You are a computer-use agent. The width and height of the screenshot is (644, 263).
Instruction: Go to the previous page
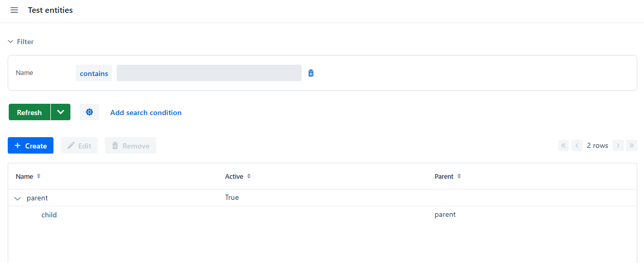[577, 145]
